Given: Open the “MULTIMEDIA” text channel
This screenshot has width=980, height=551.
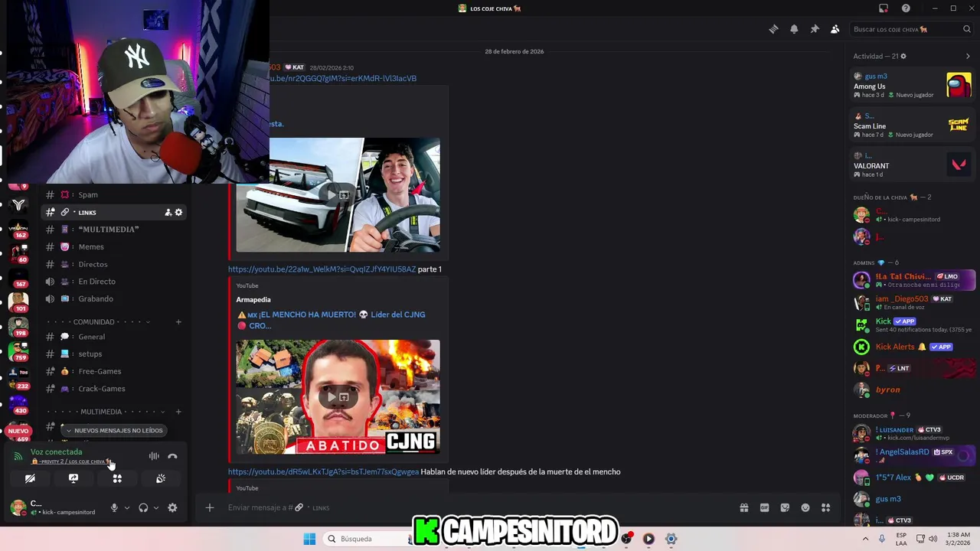Looking at the screenshot, I should (114, 230).
